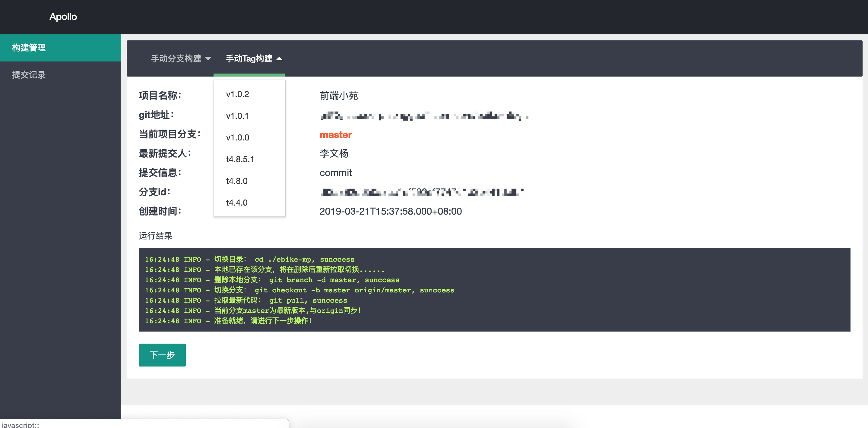Choose tag v1.0.2 from the list

(x=238, y=94)
